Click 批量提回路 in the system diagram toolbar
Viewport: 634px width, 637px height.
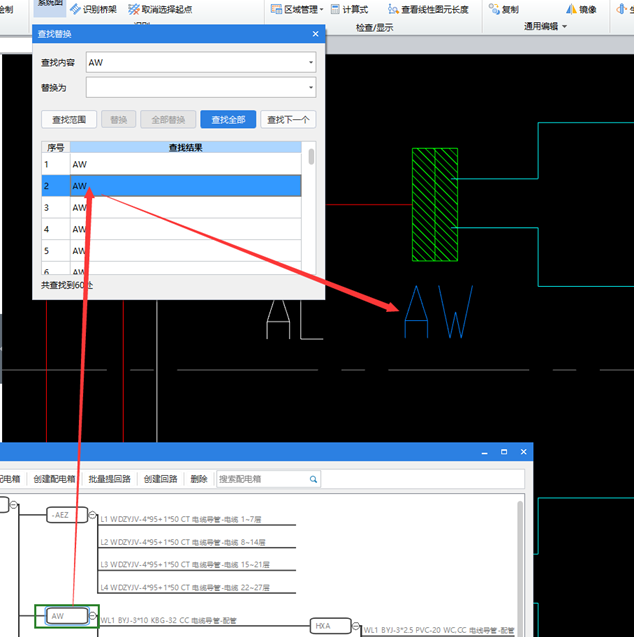[x=110, y=479]
